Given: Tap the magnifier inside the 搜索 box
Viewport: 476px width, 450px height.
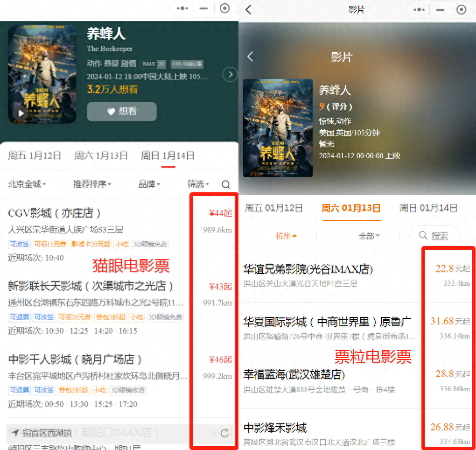Looking at the screenshot, I should click(x=423, y=236).
